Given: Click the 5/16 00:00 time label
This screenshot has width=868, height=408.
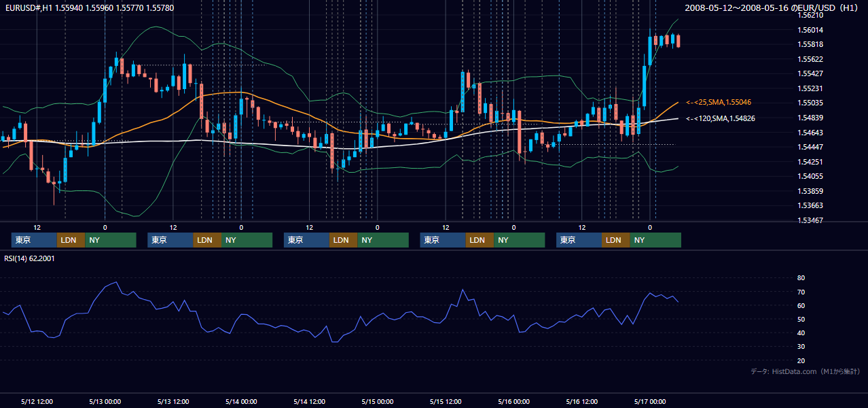Looking at the screenshot, I should pyautogui.click(x=514, y=401).
